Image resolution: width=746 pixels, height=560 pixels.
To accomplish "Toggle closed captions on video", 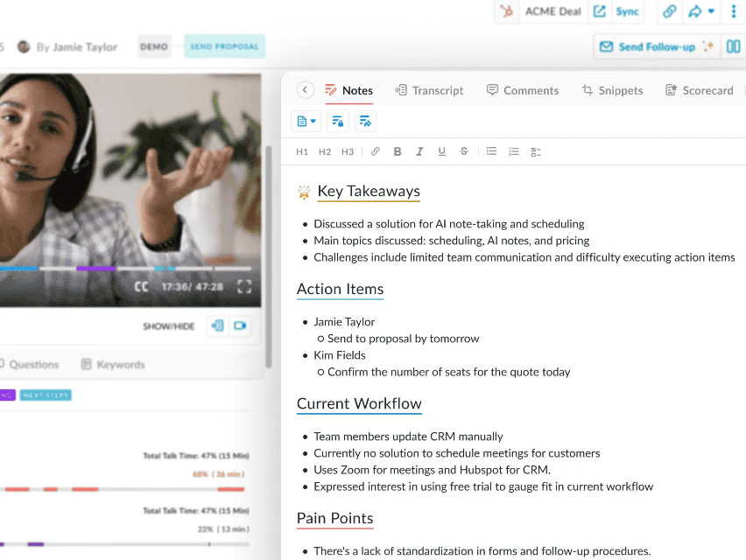I will pos(141,287).
